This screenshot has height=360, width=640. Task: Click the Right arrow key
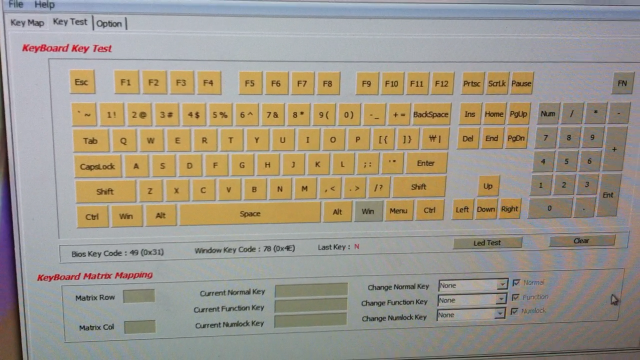[510, 209]
